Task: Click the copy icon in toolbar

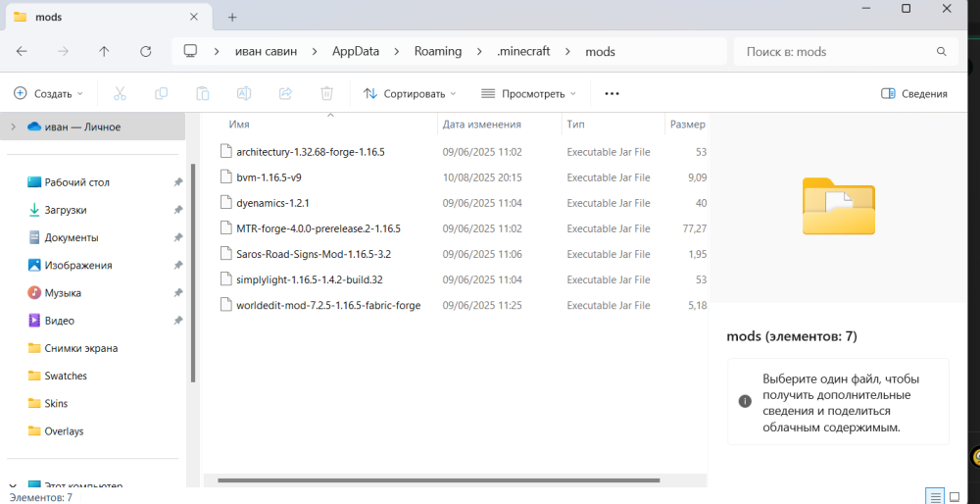Action: click(x=161, y=94)
